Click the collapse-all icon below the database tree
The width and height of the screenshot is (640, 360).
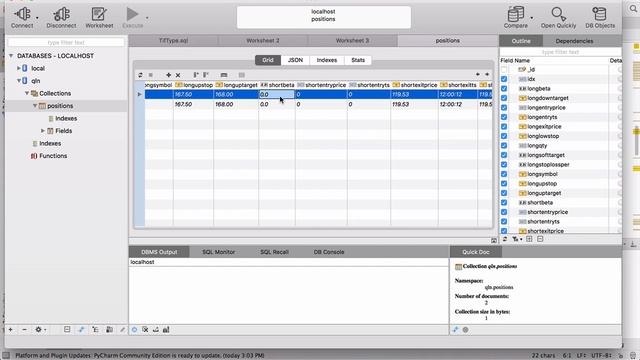click(67, 329)
